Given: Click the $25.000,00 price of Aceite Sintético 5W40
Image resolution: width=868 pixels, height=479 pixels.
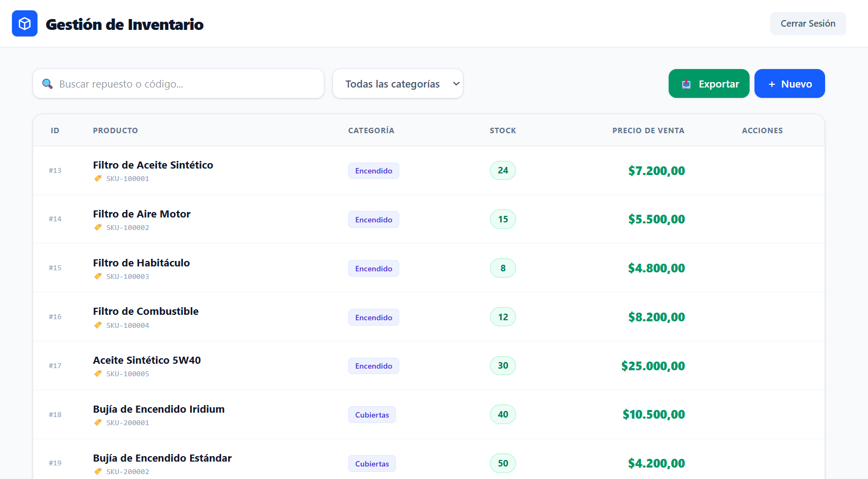Looking at the screenshot, I should [x=653, y=366].
